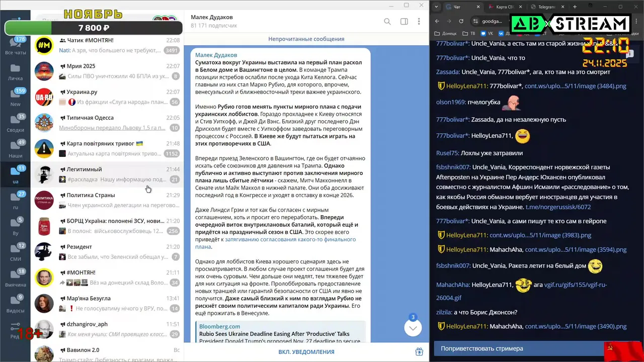Click the 'Поприветствовать стримера' button
Screen dimensions: 644x362
[x=519, y=348]
